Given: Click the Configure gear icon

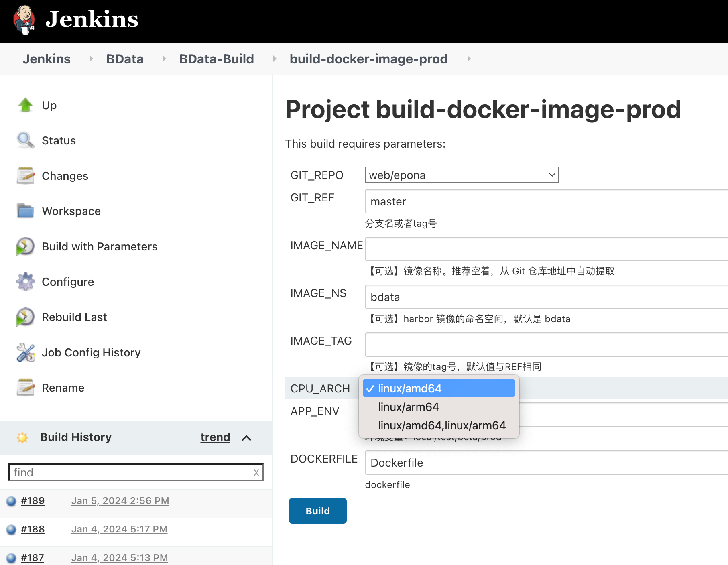Looking at the screenshot, I should click(26, 282).
